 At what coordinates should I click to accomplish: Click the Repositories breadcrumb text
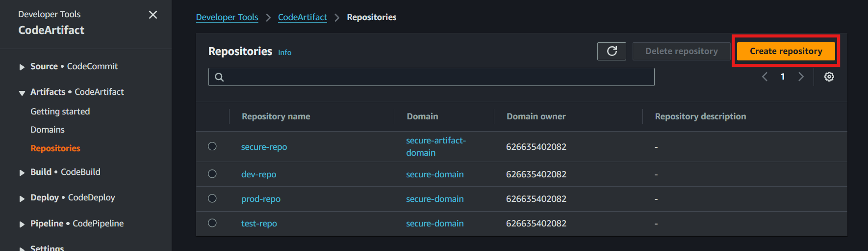pyautogui.click(x=372, y=17)
